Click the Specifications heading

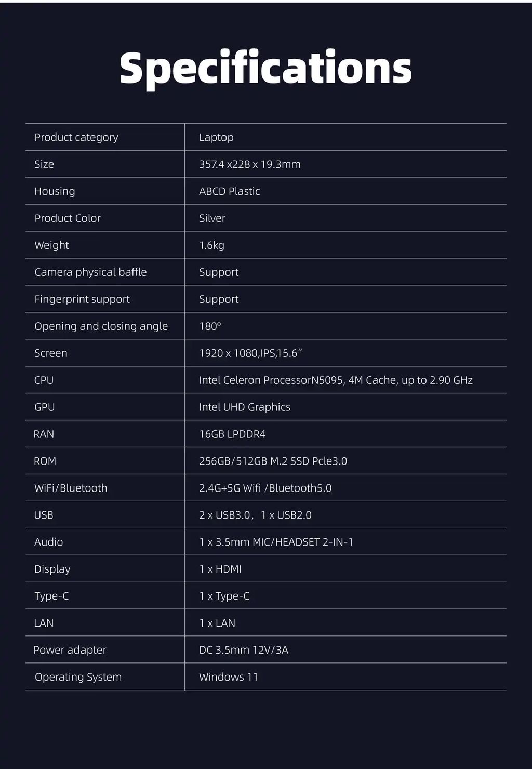(265, 68)
